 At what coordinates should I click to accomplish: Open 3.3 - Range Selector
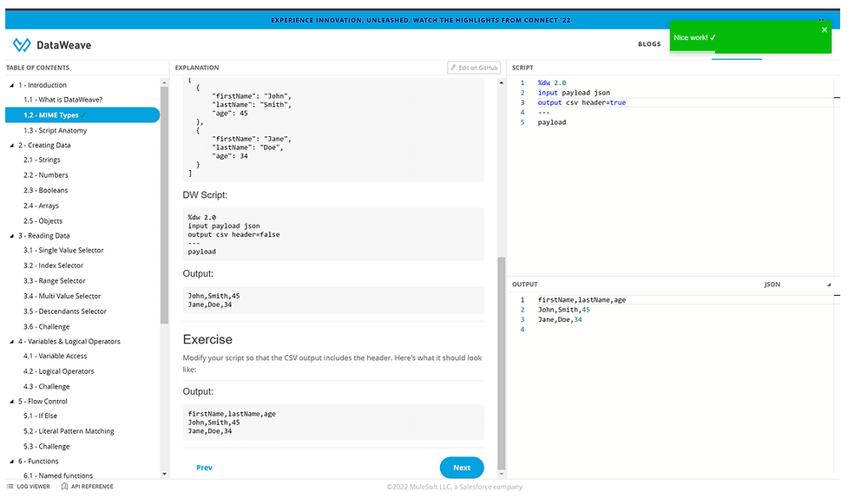tap(54, 281)
